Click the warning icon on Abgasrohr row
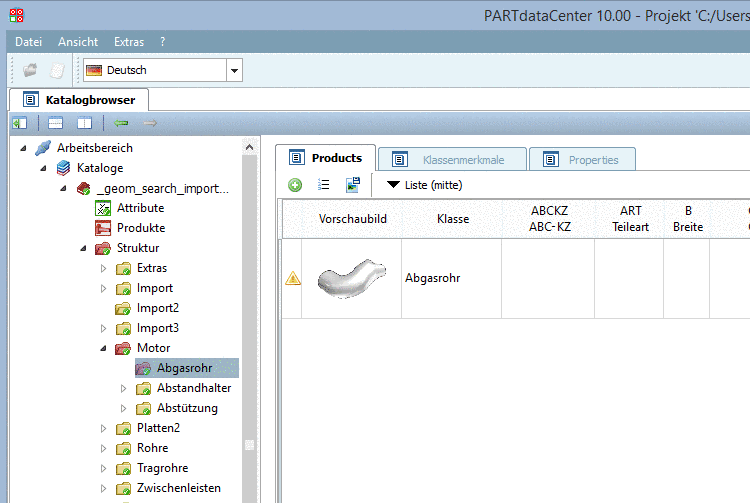The width and height of the screenshot is (750, 503). pos(293,278)
